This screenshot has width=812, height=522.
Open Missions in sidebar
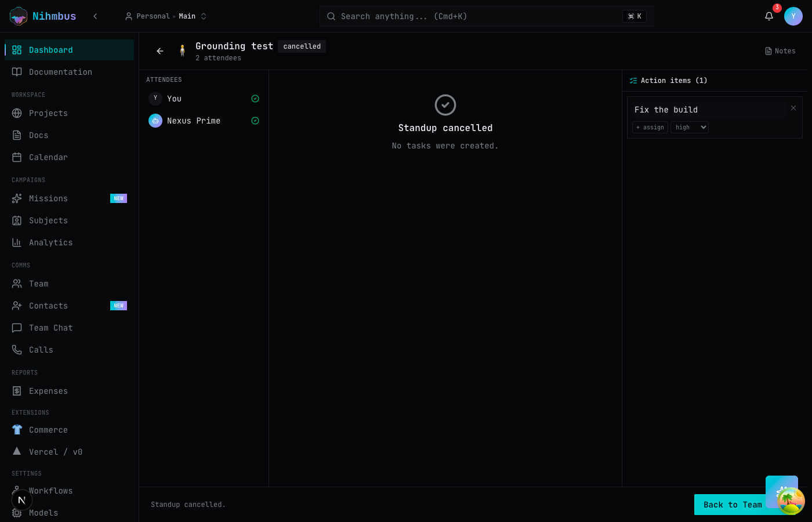[70, 198]
